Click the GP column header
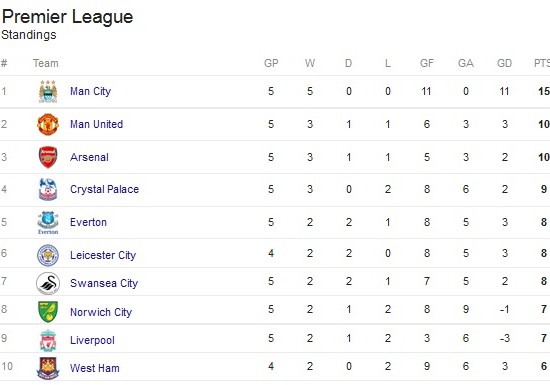The height and width of the screenshot is (385, 550). click(271, 63)
